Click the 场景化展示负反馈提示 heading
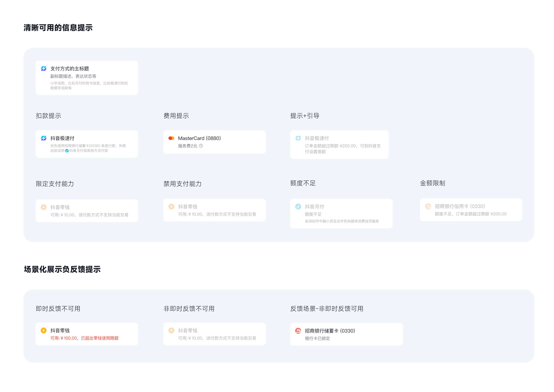Viewport: 554px width, 392px height. (62, 269)
